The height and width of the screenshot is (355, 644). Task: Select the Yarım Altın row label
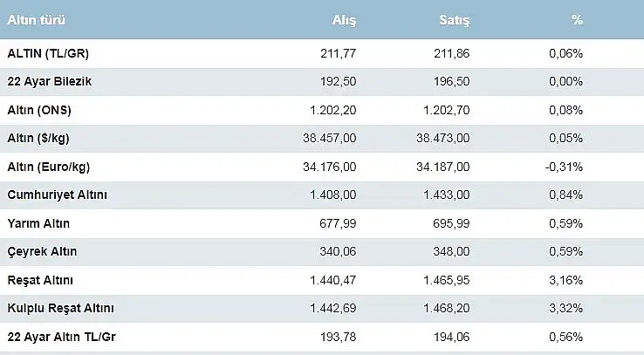[x=38, y=223]
